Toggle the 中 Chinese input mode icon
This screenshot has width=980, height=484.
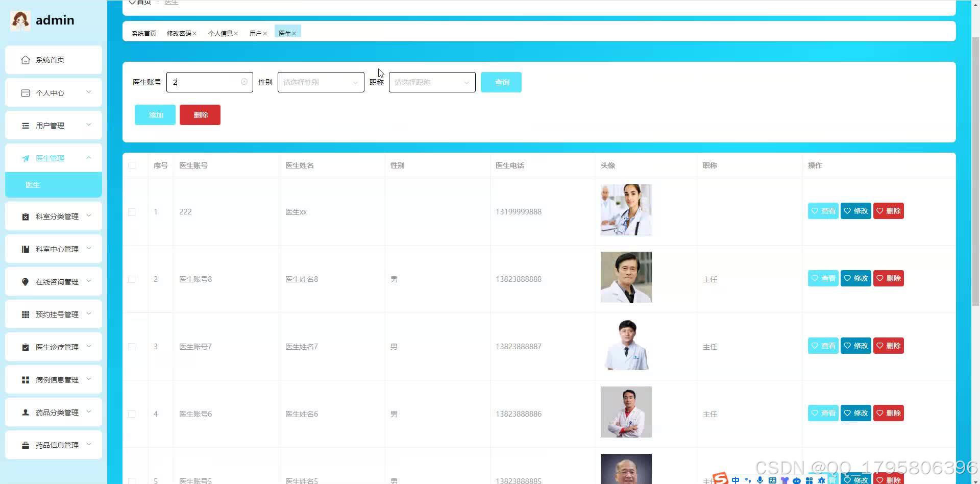coord(736,480)
